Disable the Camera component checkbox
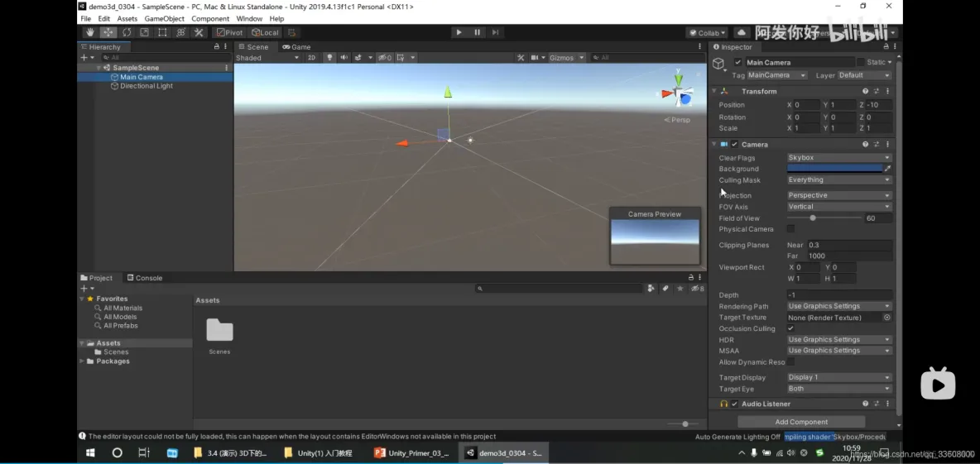 pyautogui.click(x=735, y=144)
